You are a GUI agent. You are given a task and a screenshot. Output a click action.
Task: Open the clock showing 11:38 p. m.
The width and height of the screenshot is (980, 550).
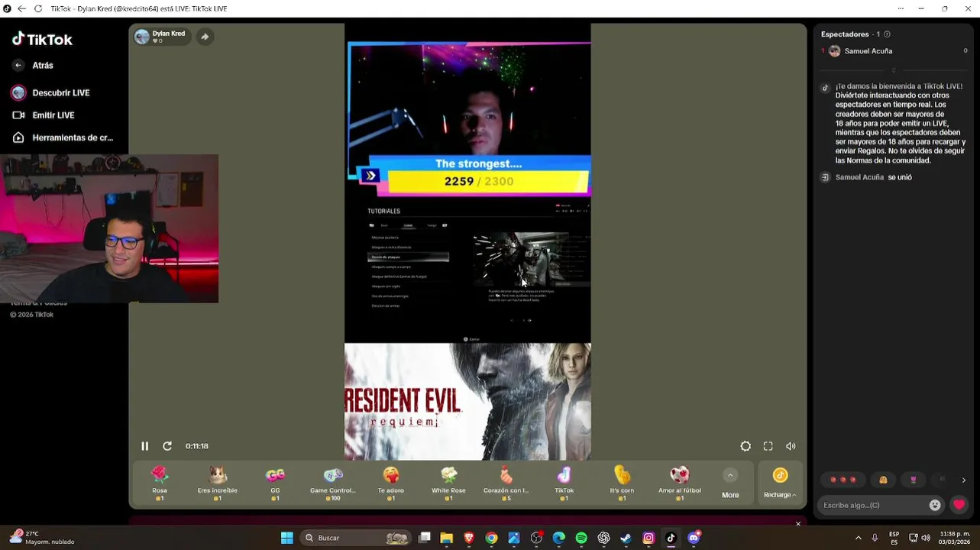coord(954,538)
